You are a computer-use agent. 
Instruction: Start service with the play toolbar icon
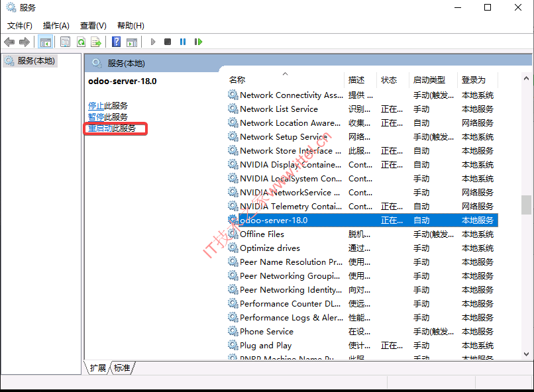pyautogui.click(x=153, y=42)
